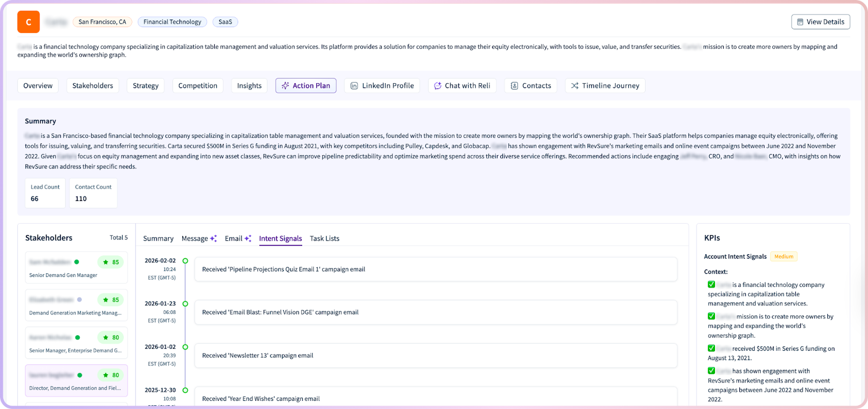Click checkmark beside mission to create owners
The height and width of the screenshot is (409, 868).
click(x=711, y=316)
